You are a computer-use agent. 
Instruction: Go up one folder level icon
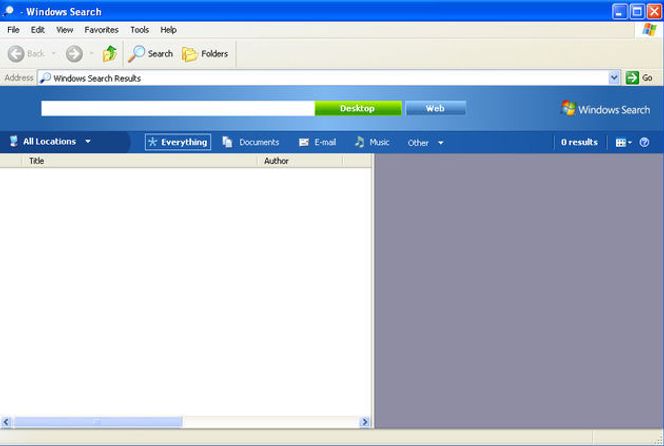pos(110,54)
